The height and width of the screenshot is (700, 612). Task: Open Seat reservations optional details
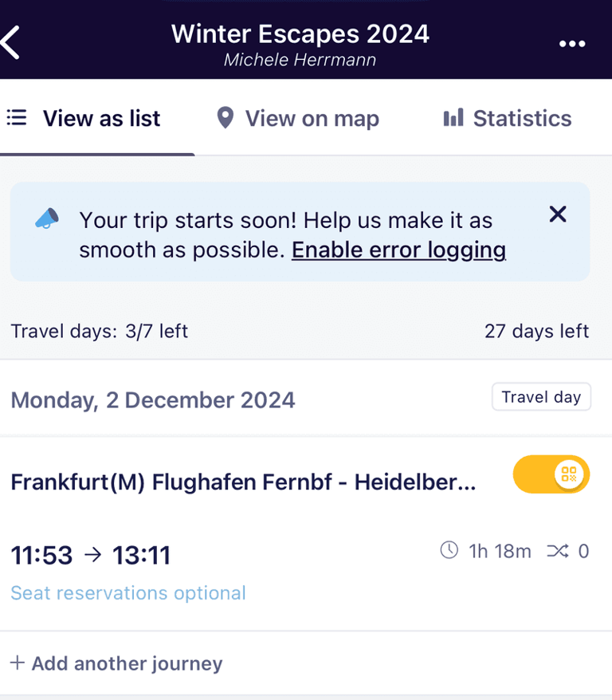point(127,592)
